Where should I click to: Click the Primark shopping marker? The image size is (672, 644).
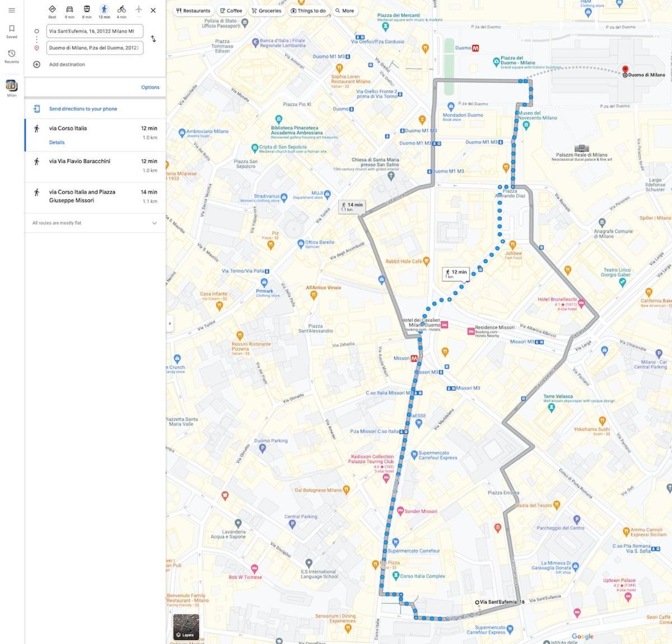pyautogui.click(x=265, y=283)
